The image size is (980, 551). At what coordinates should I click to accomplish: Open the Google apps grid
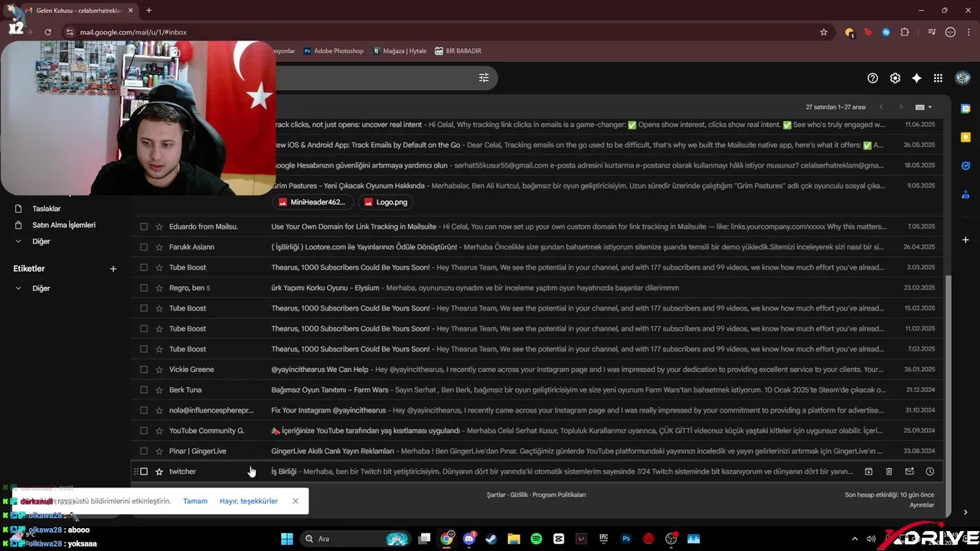[938, 78]
